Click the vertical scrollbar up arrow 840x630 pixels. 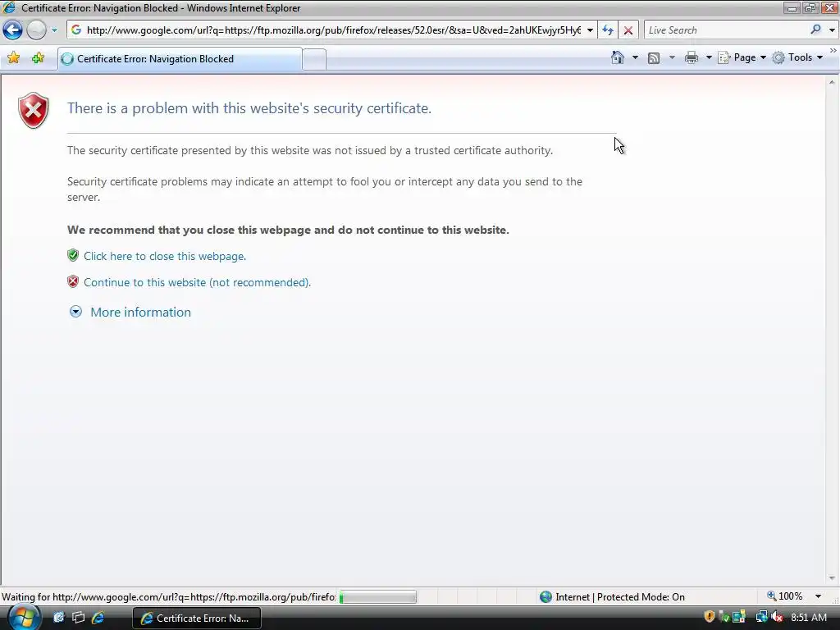coord(832,83)
